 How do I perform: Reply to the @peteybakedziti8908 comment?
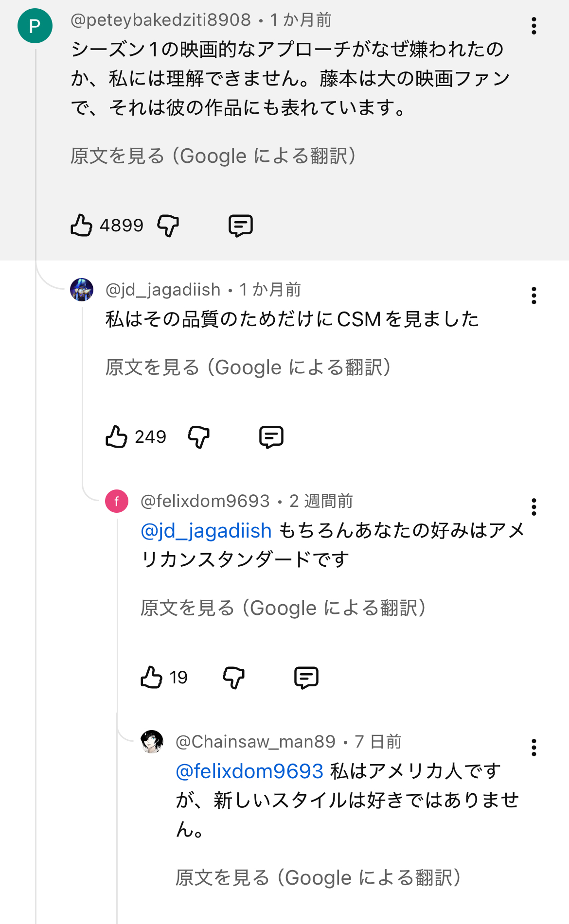click(x=241, y=226)
